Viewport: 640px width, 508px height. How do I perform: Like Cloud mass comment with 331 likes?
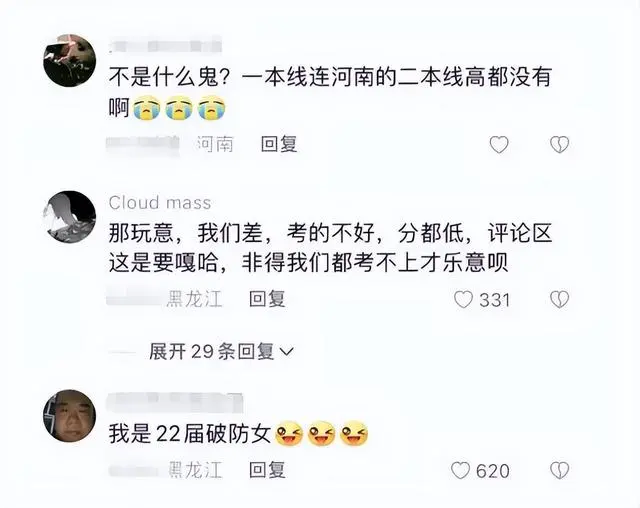tap(464, 299)
